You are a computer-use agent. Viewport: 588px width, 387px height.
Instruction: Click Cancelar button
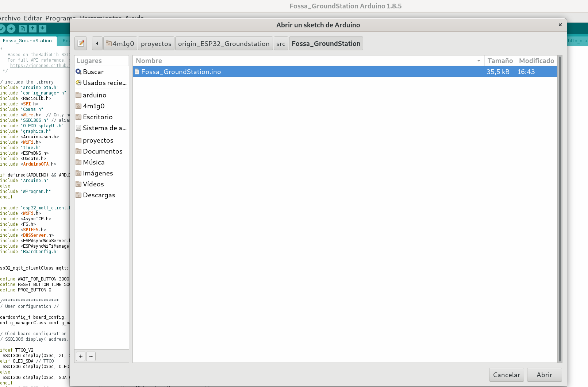coord(507,375)
